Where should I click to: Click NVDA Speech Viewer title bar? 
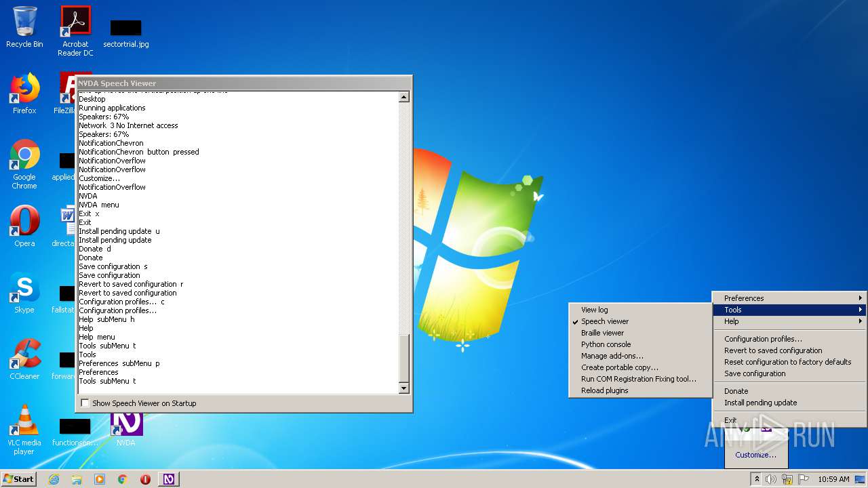coord(243,83)
